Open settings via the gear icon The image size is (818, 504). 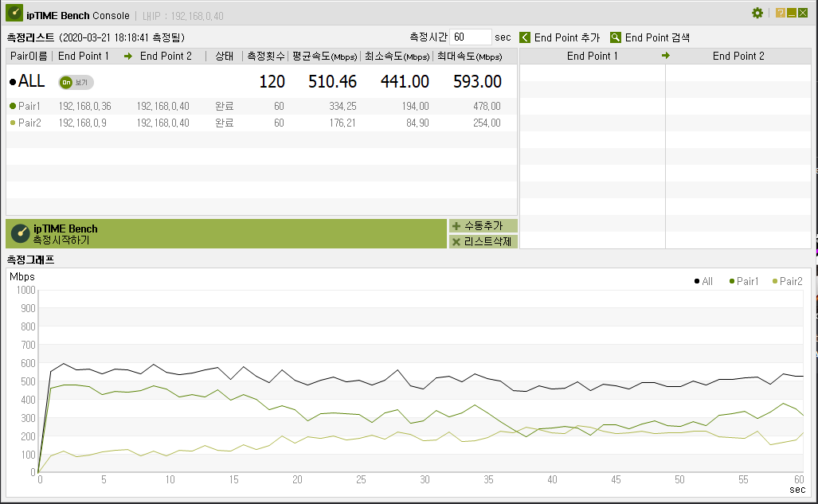click(757, 13)
